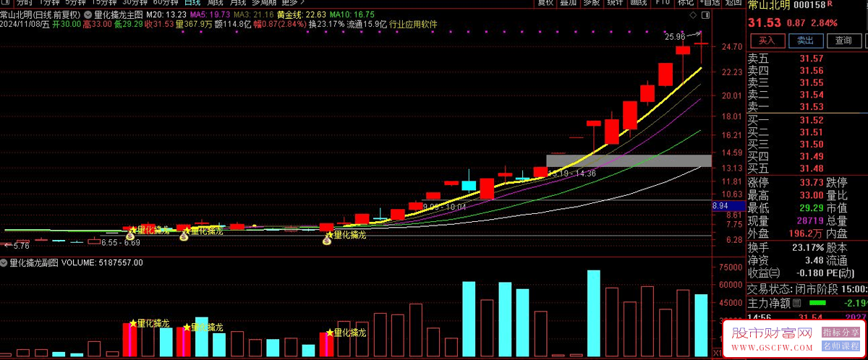
Task: Click the third money bag signal icon
Action: point(327,241)
